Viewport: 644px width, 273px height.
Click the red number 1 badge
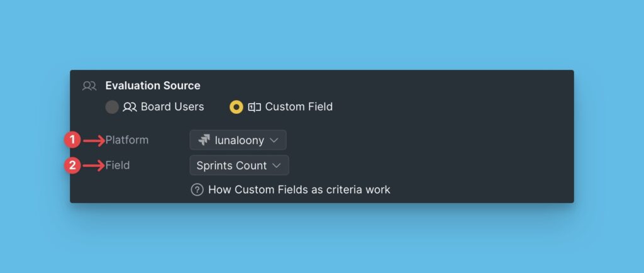click(x=73, y=140)
